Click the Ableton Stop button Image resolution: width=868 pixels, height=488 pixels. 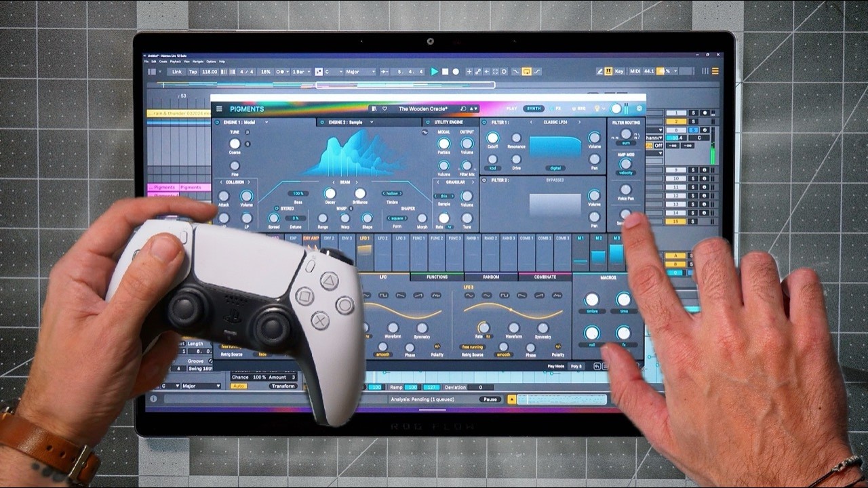[446, 71]
